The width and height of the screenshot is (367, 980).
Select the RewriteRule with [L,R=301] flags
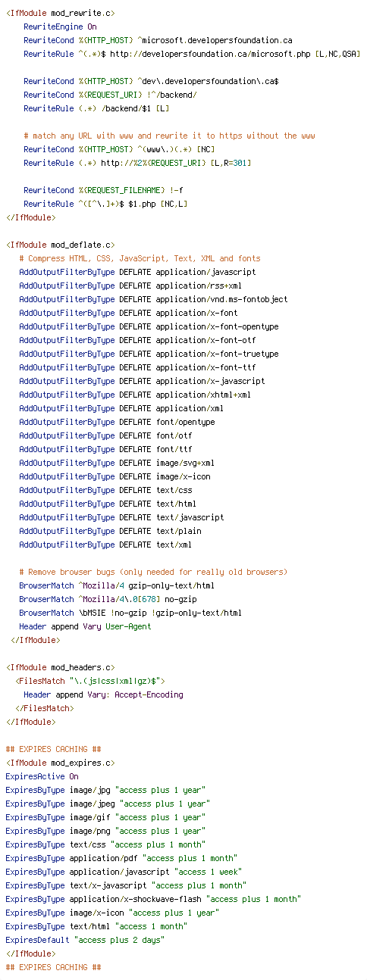(x=137, y=163)
